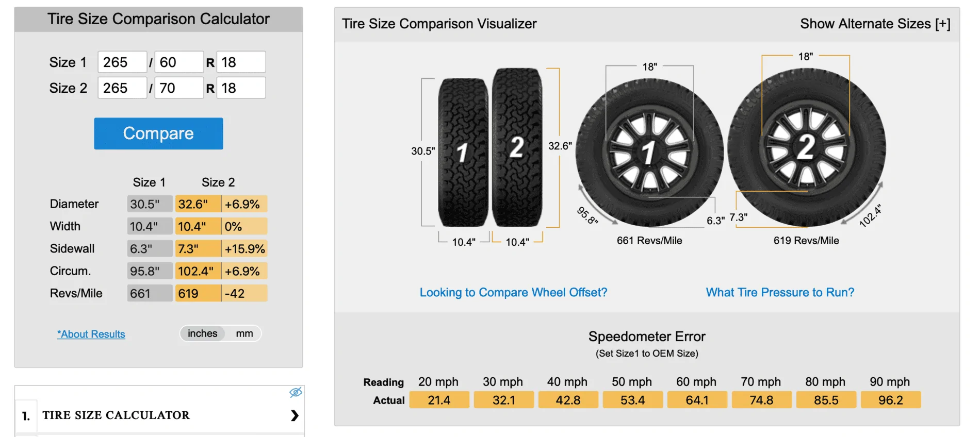The height and width of the screenshot is (437, 980).
Task: Edit the Size 2 width field
Action: (x=122, y=87)
